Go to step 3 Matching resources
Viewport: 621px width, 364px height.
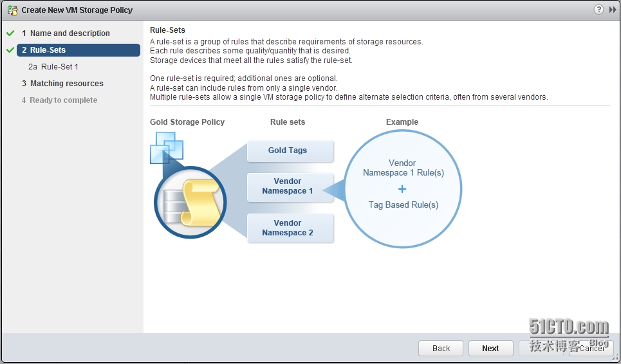[62, 84]
